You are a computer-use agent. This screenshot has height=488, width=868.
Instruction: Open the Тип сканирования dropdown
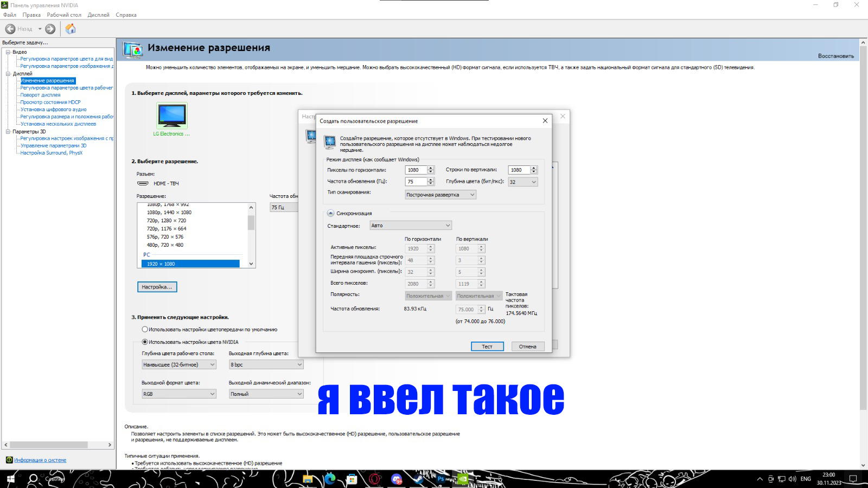[x=441, y=195]
